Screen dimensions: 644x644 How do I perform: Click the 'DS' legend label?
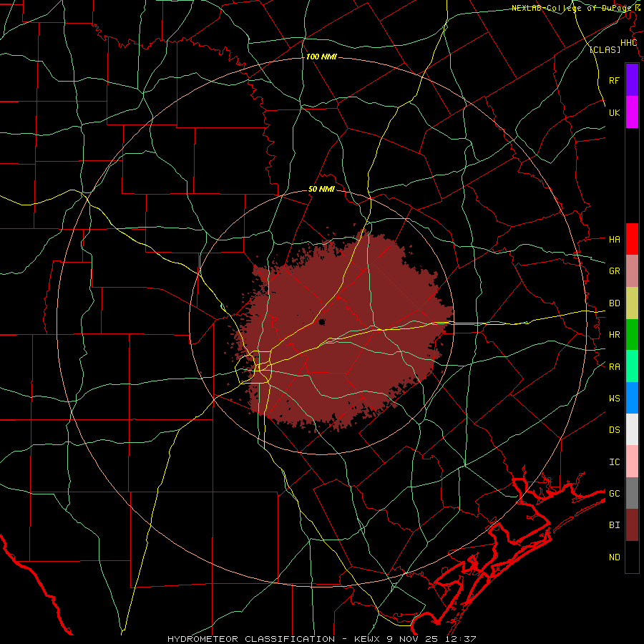[614, 430]
